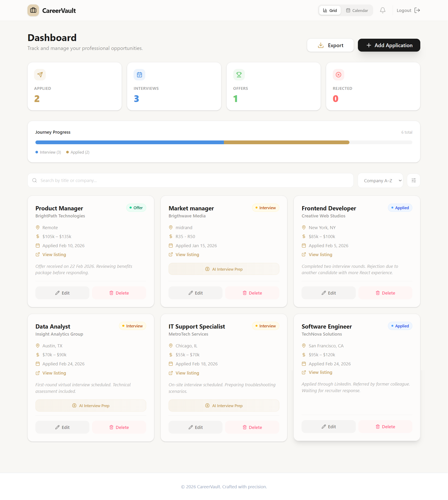448x500 pixels.
Task: Click the location pin next to San Francisco, CA
Action: (x=304, y=346)
